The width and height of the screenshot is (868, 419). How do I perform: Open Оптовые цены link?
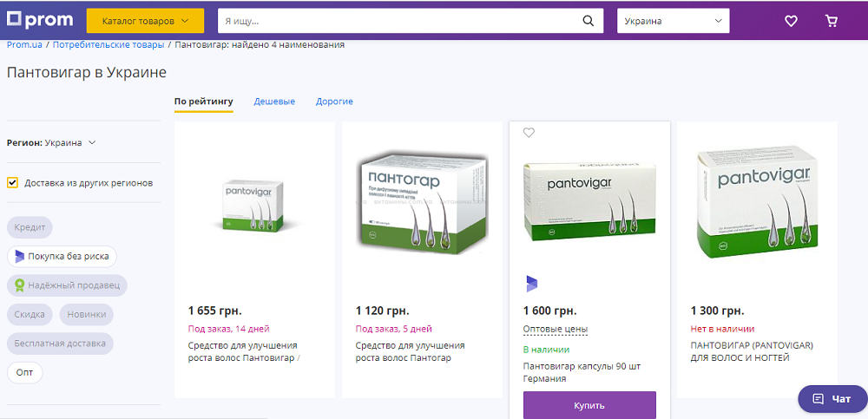(556, 329)
